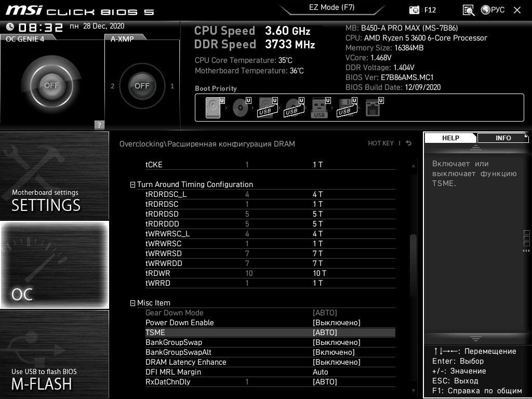Open BankGroupSwapAlt [Включено] dropdown

[x=334, y=352]
